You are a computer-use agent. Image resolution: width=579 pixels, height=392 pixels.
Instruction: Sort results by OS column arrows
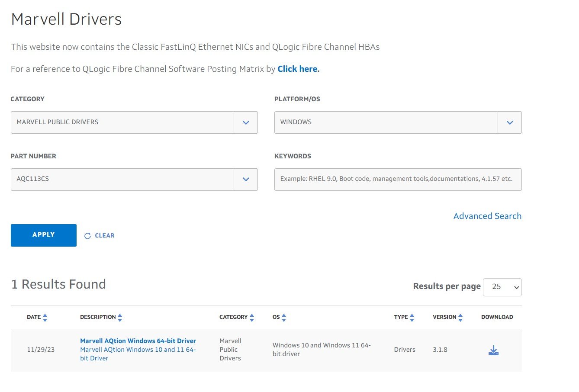click(x=284, y=318)
